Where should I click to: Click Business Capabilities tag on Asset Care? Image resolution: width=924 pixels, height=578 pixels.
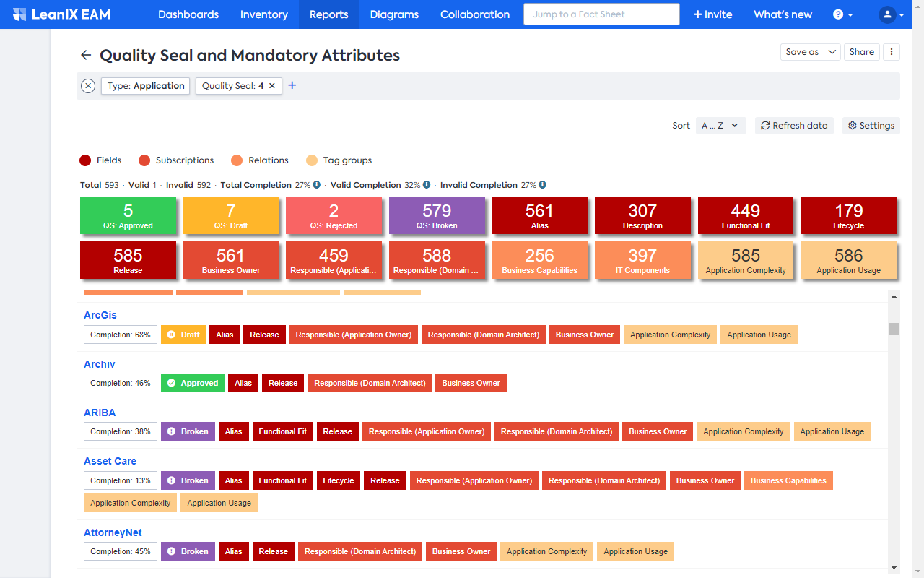788,480
